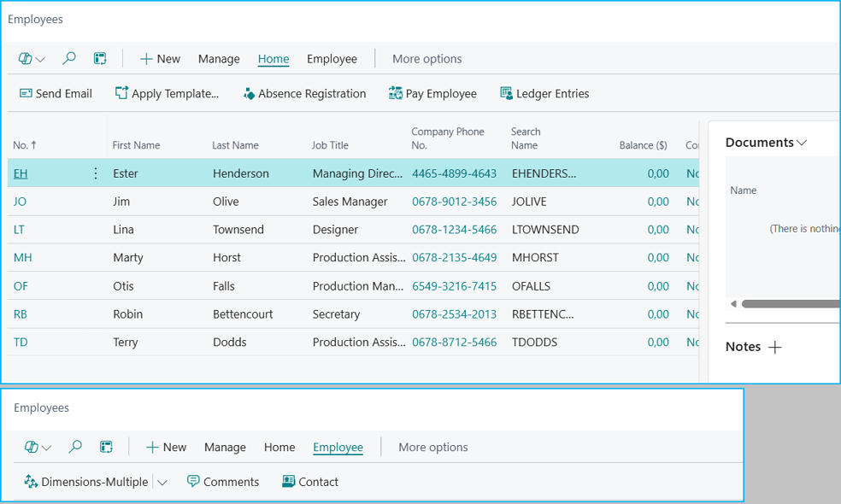Open Apply Template action

coord(168,94)
